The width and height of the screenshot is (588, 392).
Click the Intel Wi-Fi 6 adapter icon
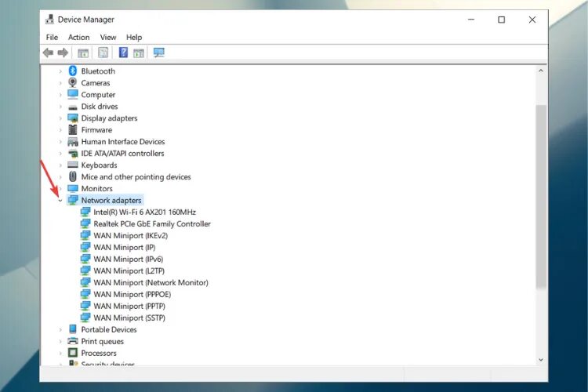click(x=85, y=212)
